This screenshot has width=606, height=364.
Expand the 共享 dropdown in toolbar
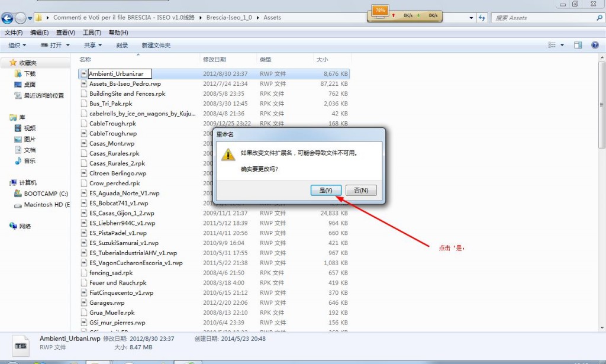93,45
